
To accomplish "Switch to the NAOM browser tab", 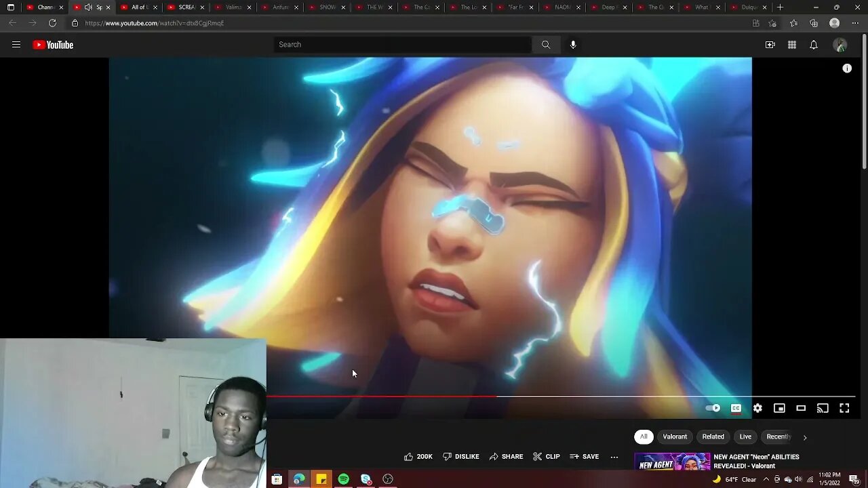I will tap(561, 7).
